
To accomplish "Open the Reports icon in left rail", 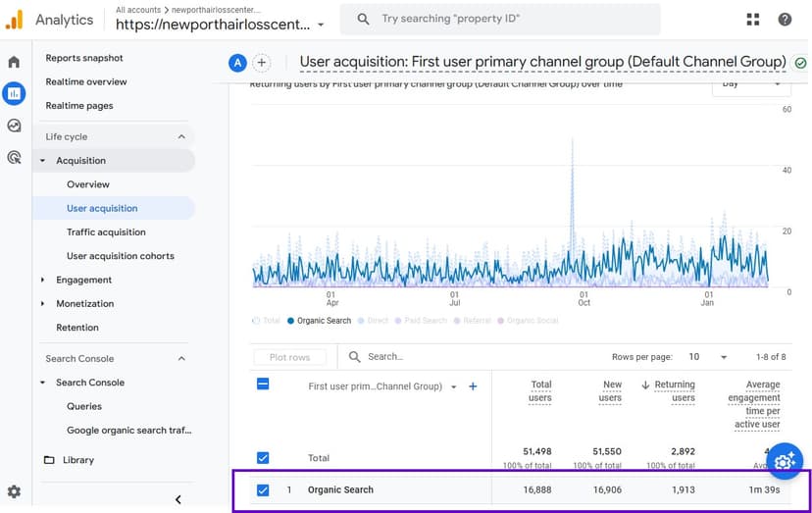I will tap(14, 94).
